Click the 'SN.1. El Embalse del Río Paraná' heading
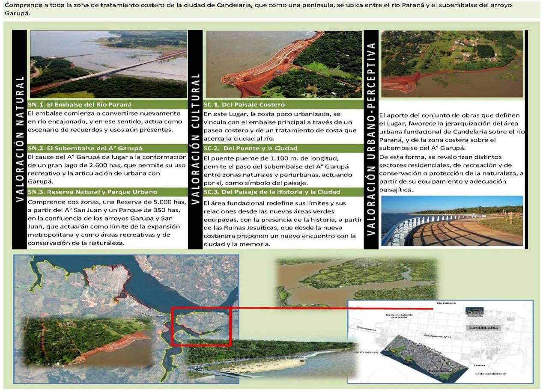The height and width of the screenshot is (392, 543). pos(80,104)
